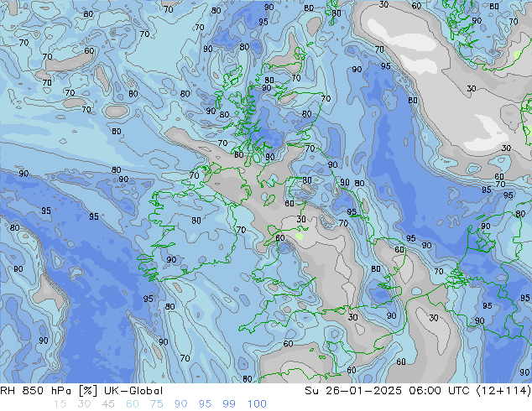The height and width of the screenshot is (411, 532).
Task: Choose the legend value 100
Action: pos(257,404)
